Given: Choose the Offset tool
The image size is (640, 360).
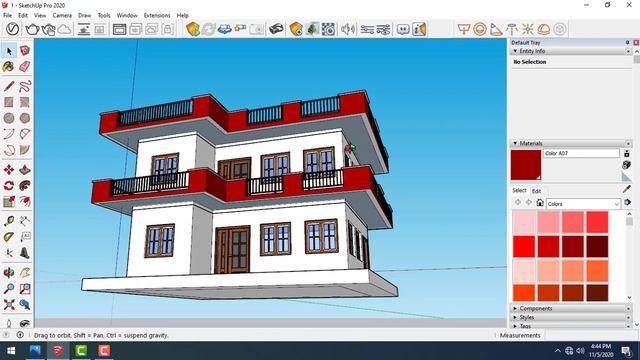Looking at the screenshot, I should click(24, 202).
